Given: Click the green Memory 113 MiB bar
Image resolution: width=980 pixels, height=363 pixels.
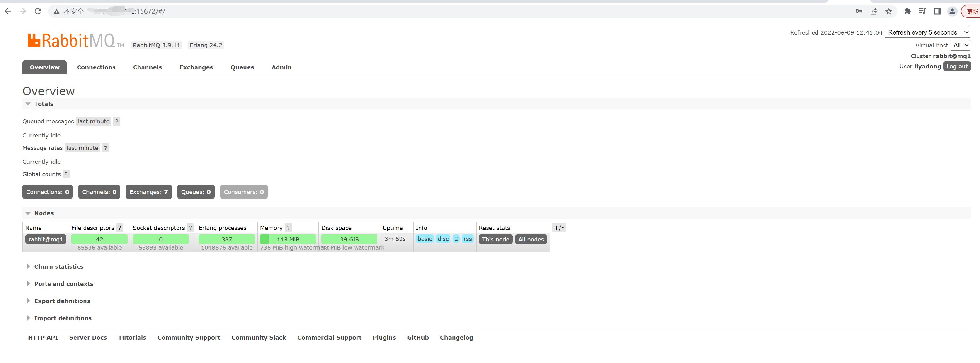Looking at the screenshot, I should [x=288, y=239].
